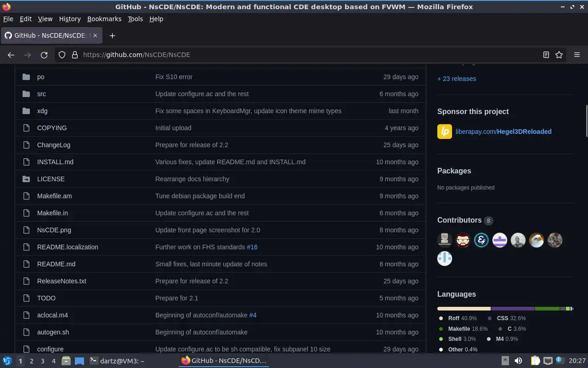Open the Edit menu
Screen dimensions: 588x368
(26, 19)
